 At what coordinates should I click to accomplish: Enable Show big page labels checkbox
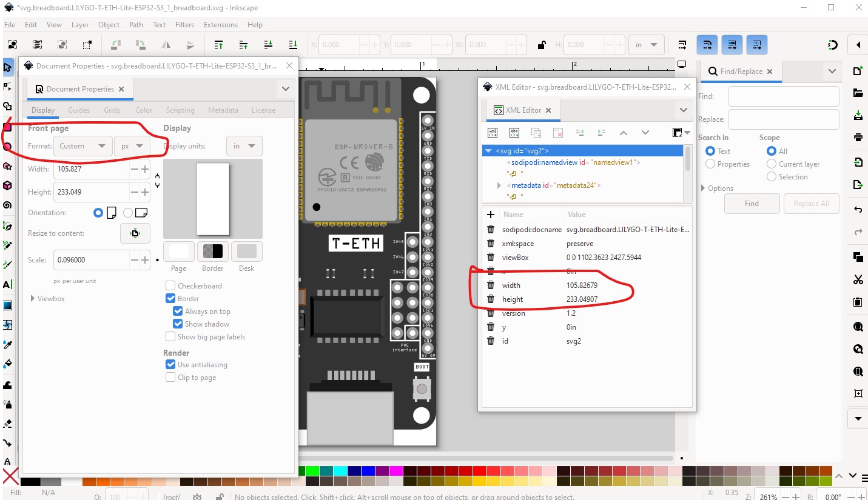pyautogui.click(x=170, y=337)
